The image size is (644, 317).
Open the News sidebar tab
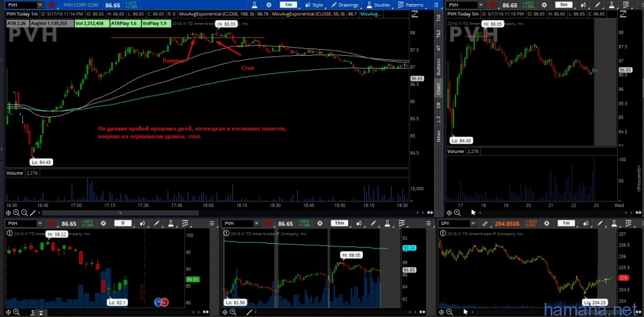pyautogui.click(x=439, y=136)
